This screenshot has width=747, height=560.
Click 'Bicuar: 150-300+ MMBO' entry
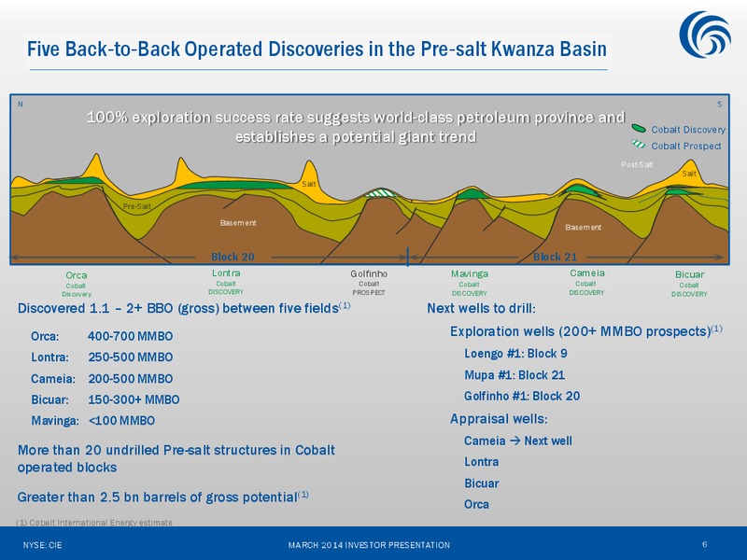pos(106,399)
